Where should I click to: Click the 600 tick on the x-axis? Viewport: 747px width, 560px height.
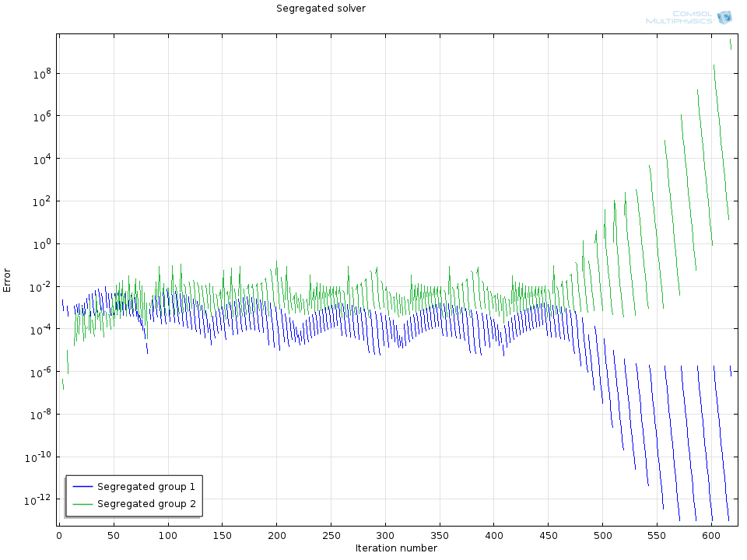point(711,536)
